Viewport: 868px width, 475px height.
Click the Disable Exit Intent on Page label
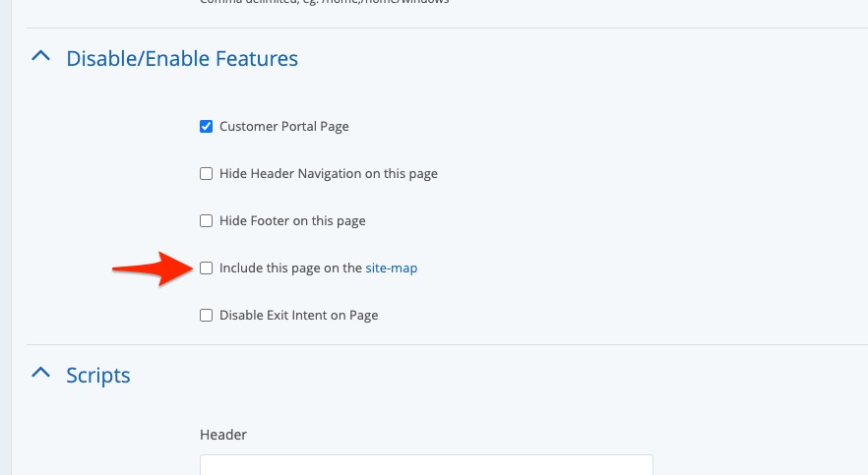tap(299, 315)
